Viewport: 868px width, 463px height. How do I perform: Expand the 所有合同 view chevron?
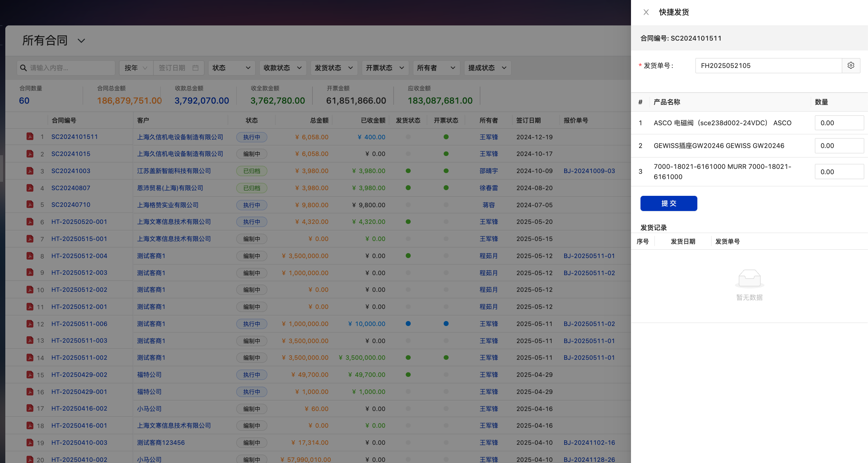(81, 41)
